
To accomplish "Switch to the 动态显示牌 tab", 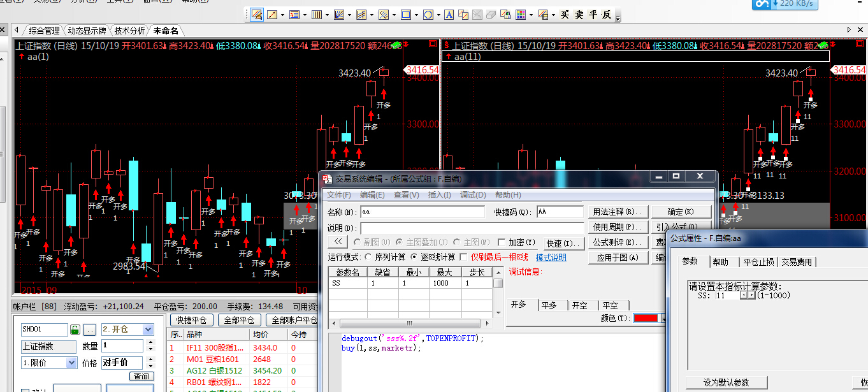I will coord(87,31).
